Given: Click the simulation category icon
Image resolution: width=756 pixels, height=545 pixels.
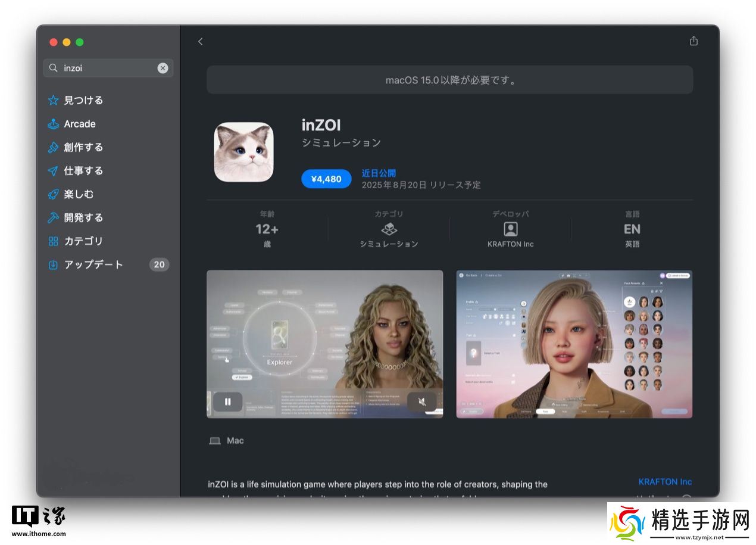Looking at the screenshot, I should coord(389,229).
